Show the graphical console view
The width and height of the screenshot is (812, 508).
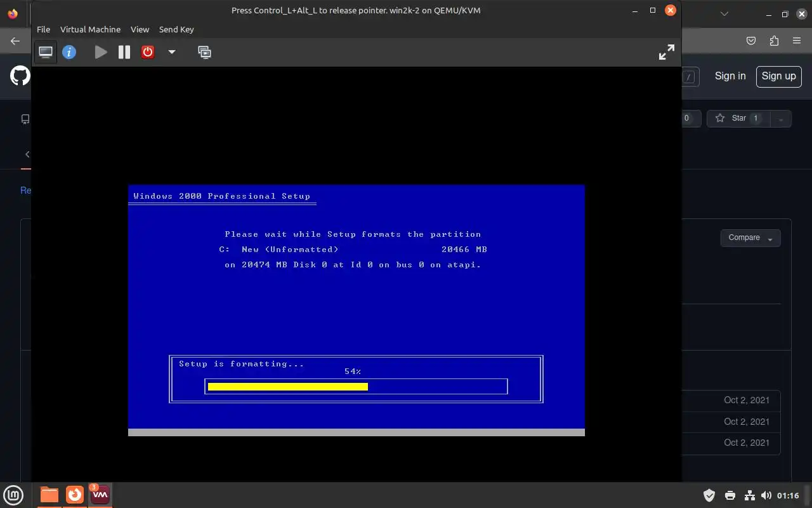[x=46, y=52]
